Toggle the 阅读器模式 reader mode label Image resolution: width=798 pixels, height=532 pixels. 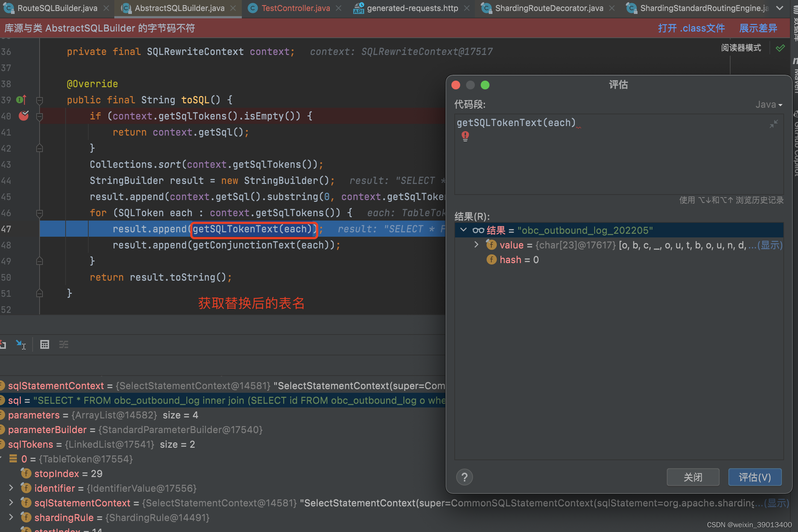tap(741, 48)
